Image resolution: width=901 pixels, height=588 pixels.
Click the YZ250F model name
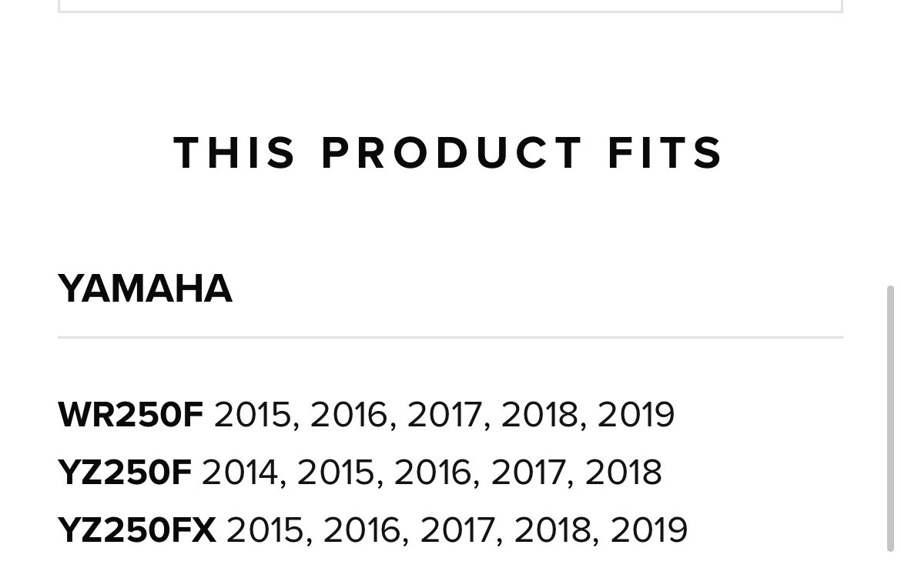tap(125, 473)
